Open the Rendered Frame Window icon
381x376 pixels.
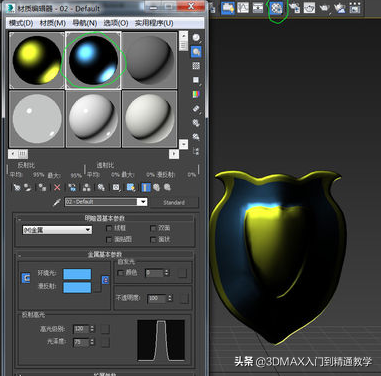click(x=309, y=8)
